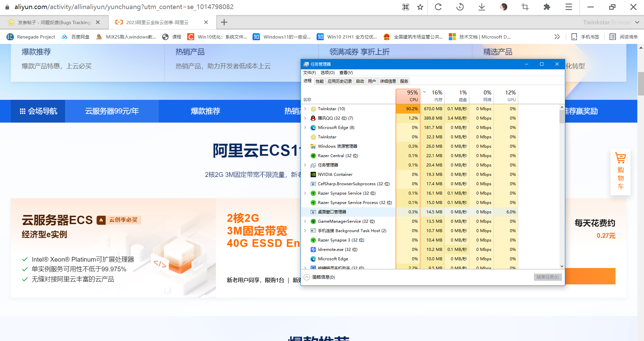Select the Windows 资源管理器 process icon

(313, 146)
